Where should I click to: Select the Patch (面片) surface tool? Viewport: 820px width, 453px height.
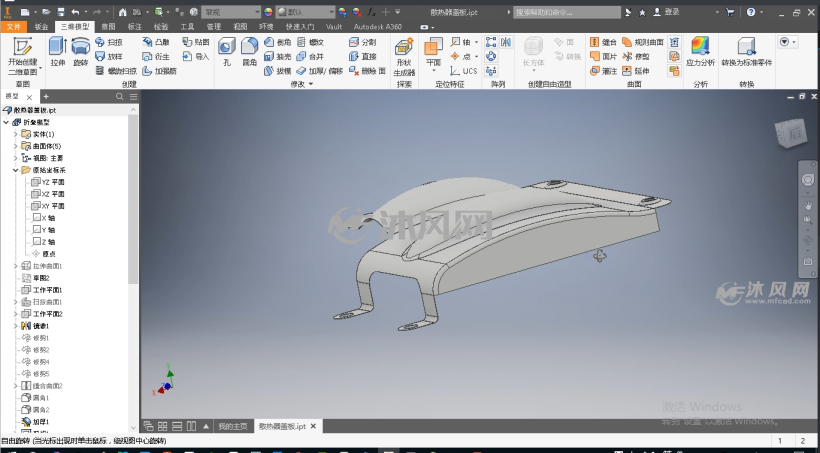pos(603,56)
